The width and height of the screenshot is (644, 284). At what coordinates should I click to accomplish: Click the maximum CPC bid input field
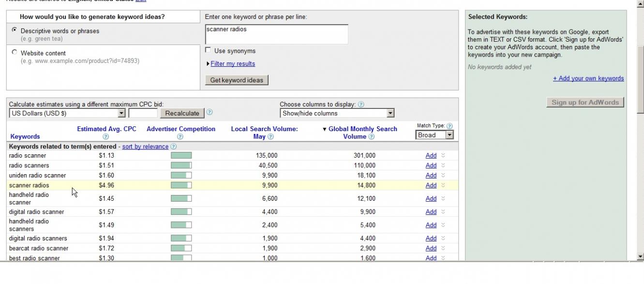[x=143, y=113]
